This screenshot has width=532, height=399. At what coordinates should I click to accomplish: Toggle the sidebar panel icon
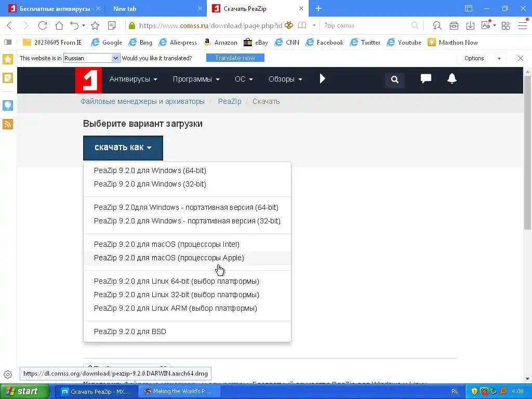(8, 43)
